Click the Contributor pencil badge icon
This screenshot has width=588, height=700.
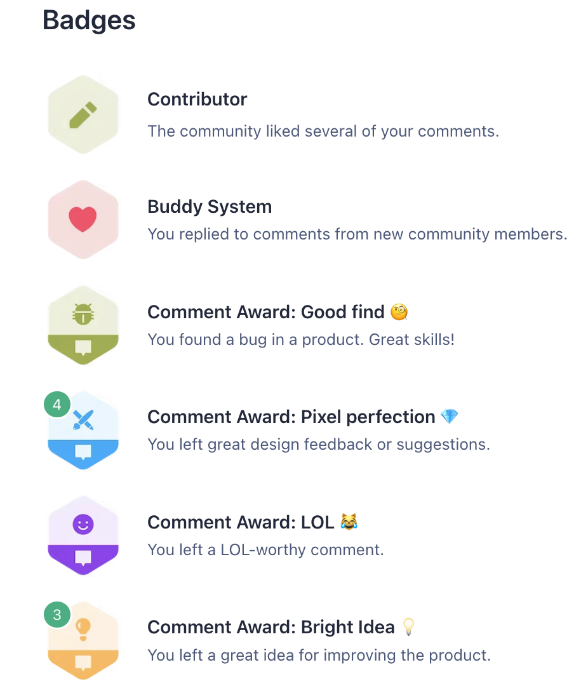[x=83, y=115]
